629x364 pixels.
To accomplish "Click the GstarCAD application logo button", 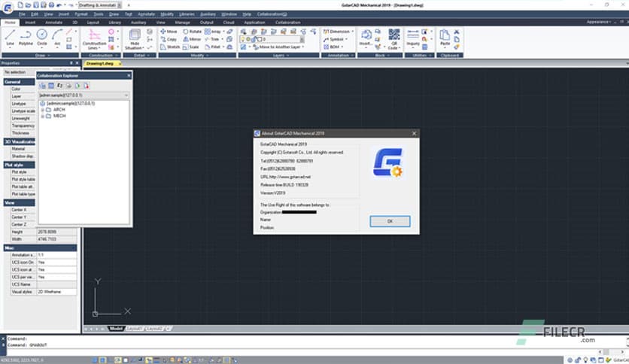I will coord(8,8).
